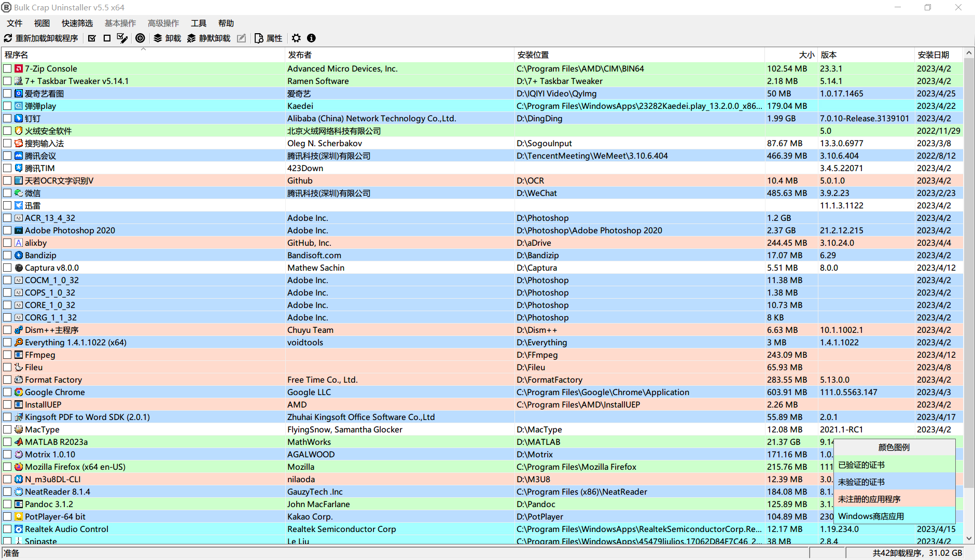Click the 卸载 uninstall button

click(168, 38)
